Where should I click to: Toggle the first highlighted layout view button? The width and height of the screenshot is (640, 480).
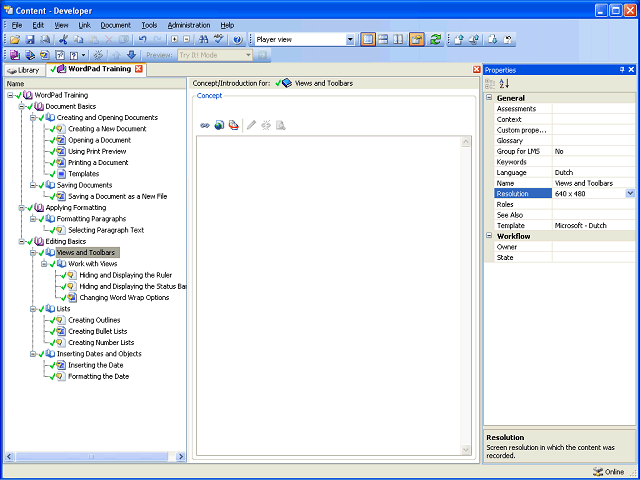368,40
